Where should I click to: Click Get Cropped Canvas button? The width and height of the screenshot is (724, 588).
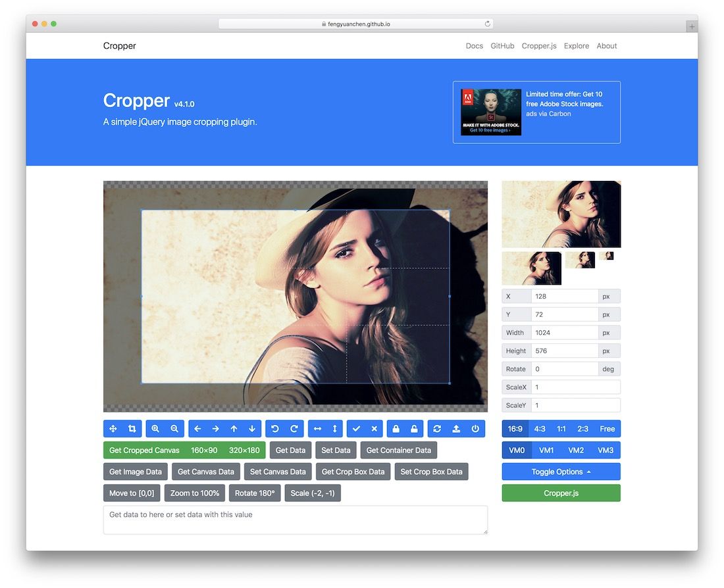144,450
